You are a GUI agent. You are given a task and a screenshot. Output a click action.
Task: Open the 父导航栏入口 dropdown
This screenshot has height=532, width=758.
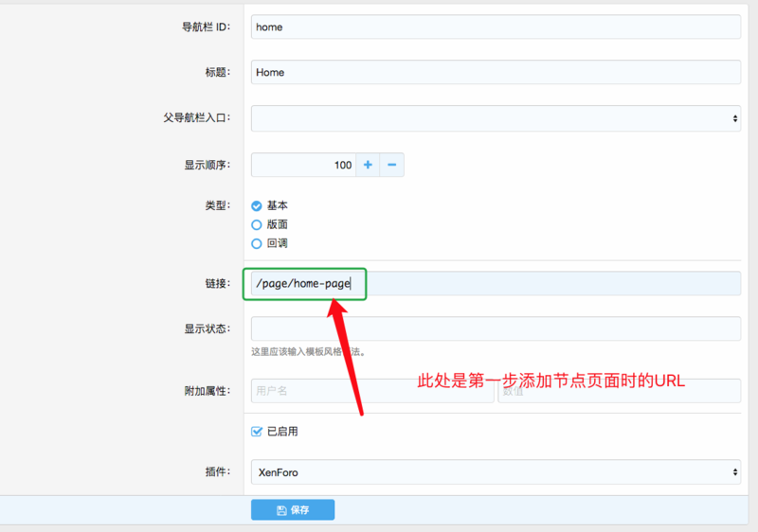point(495,118)
